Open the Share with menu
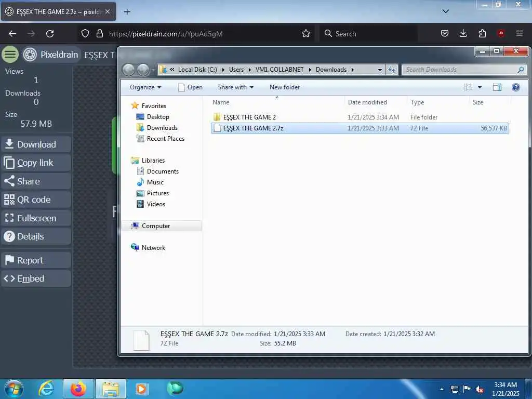The height and width of the screenshot is (399, 532). [x=235, y=87]
